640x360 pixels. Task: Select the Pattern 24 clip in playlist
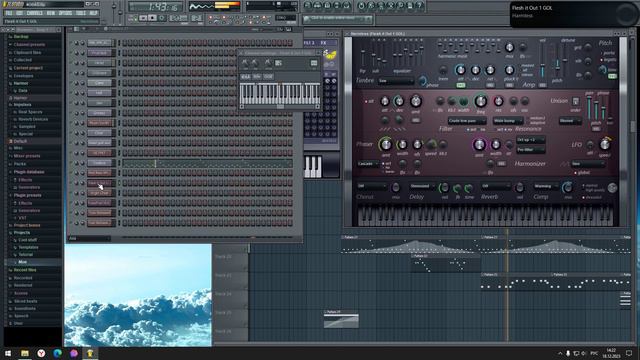coord(341,319)
